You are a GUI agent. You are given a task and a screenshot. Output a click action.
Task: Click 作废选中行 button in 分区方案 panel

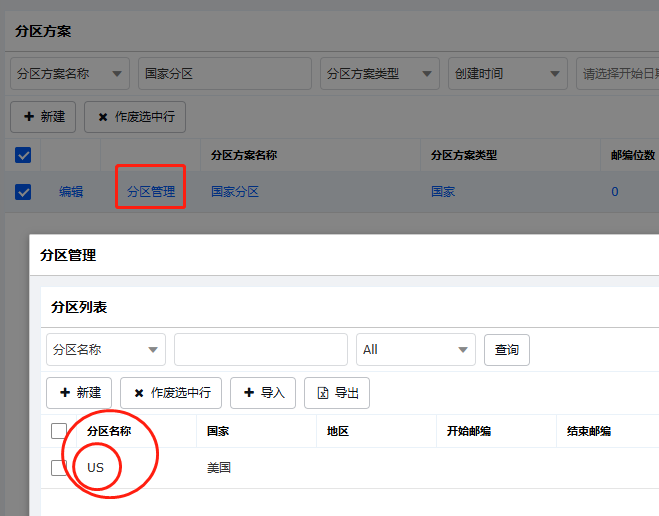pyautogui.click(x=135, y=117)
